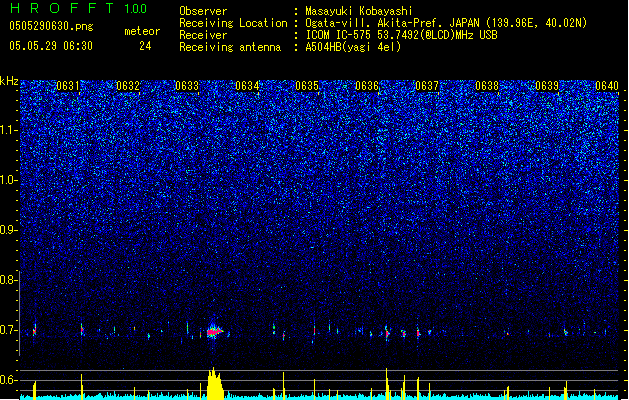
Task: Click the 0639 time marker
Action: click(547, 86)
